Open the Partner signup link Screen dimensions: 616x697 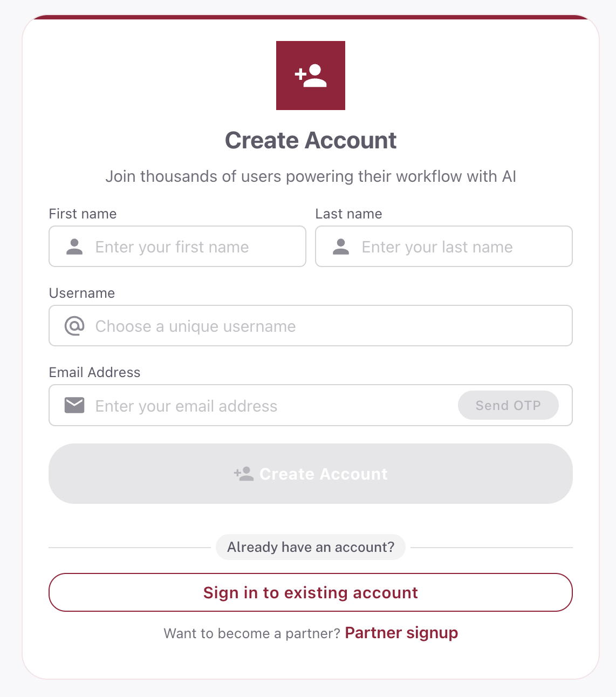pos(401,633)
